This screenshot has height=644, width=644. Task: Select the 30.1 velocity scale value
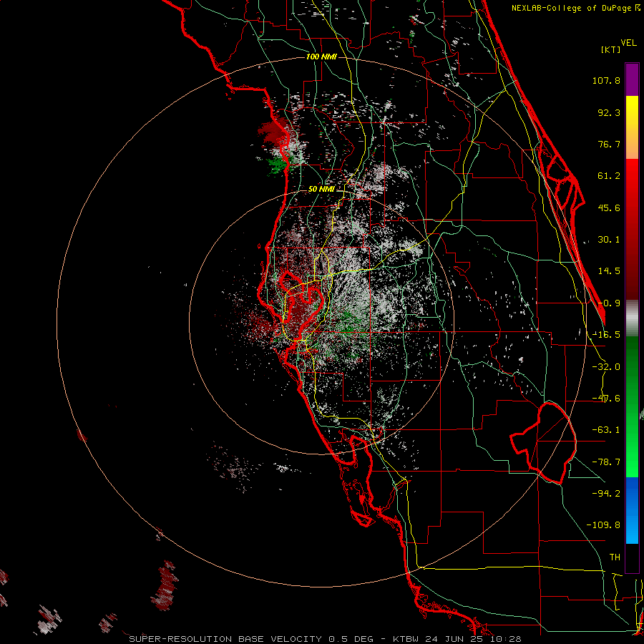(609, 240)
